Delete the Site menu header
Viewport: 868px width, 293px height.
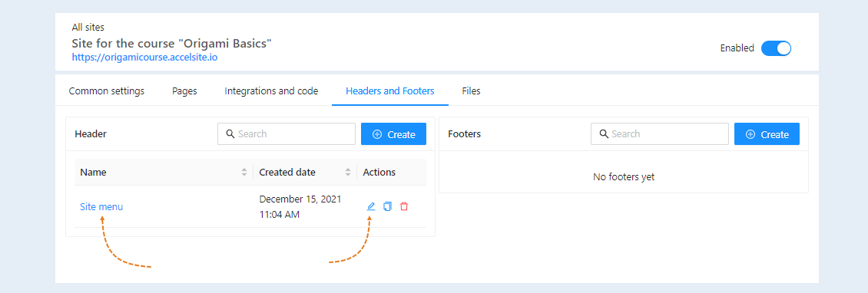(x=404, y=206)
